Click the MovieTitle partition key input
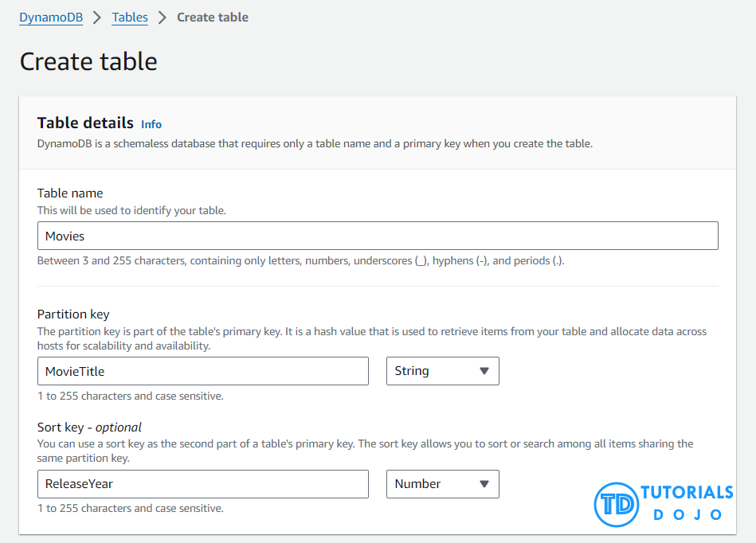Viewport: 756px width, 543px height. click(203, 371)
